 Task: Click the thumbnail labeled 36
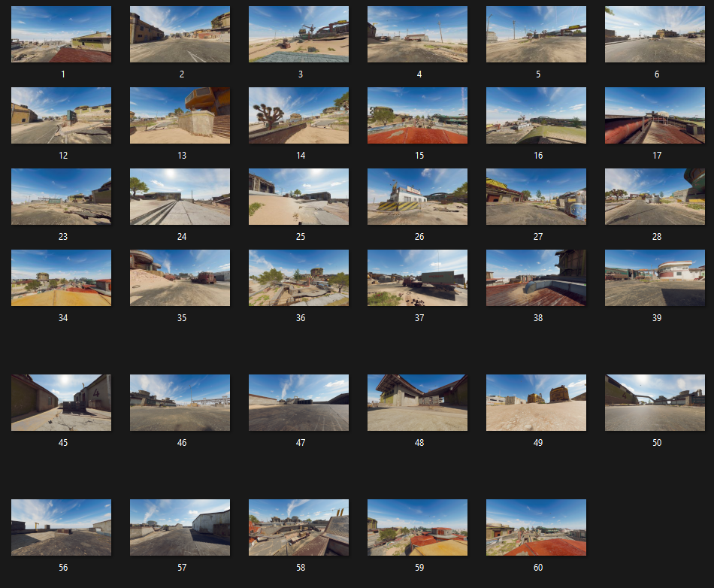pyautogui.click(x=298, y=277)
